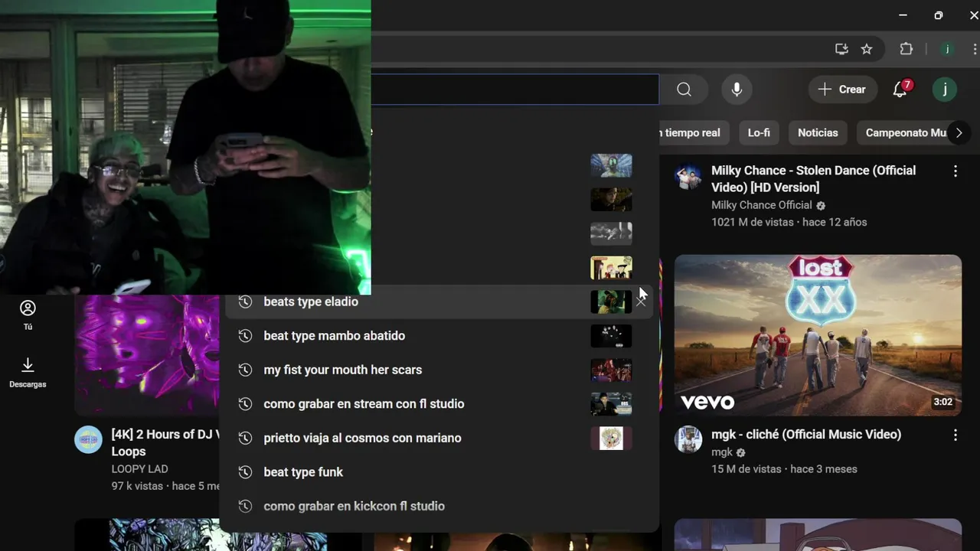Open Descargas in the sidebar
The image size is (980, 551).
28,373
